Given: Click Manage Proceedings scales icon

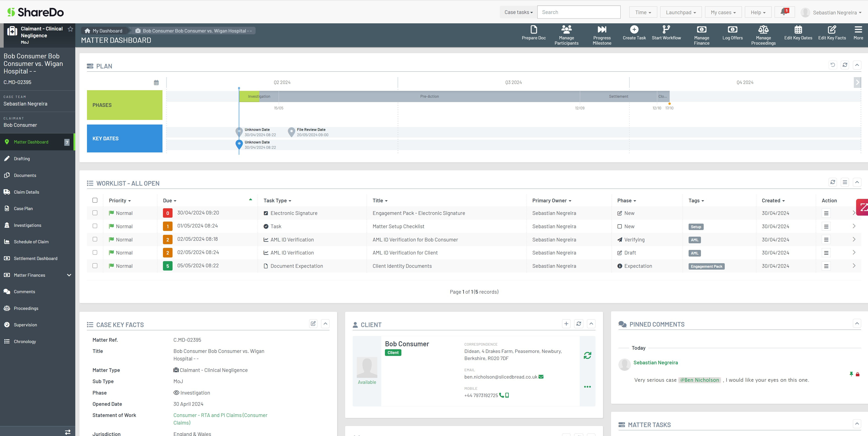Looking at the screenshot, I should click(x=763, y=30).
